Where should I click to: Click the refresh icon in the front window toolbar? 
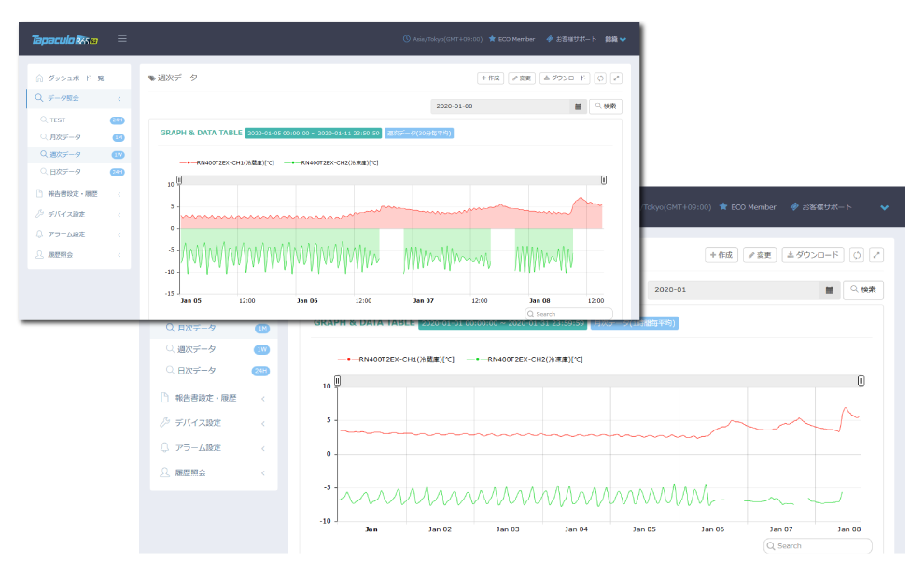600,78
